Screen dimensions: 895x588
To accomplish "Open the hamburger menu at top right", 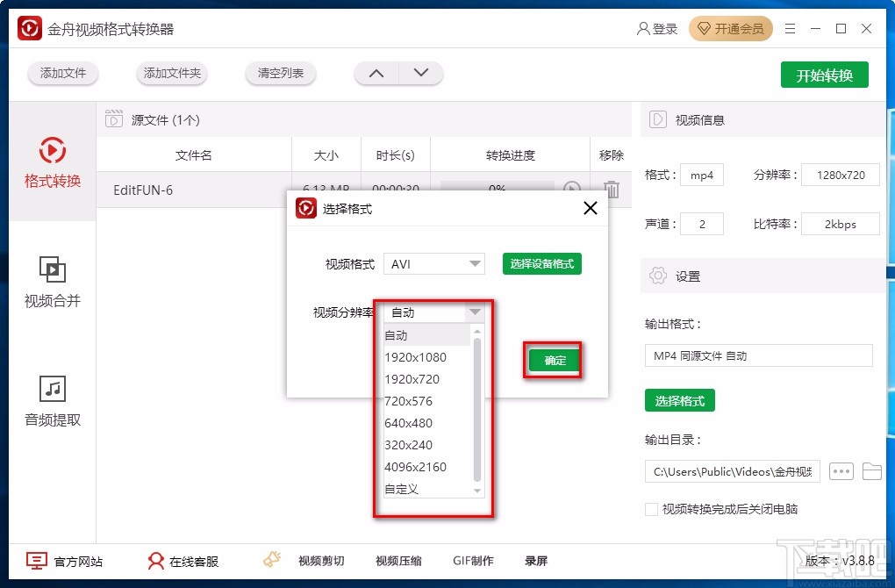I will pos(789,27).
